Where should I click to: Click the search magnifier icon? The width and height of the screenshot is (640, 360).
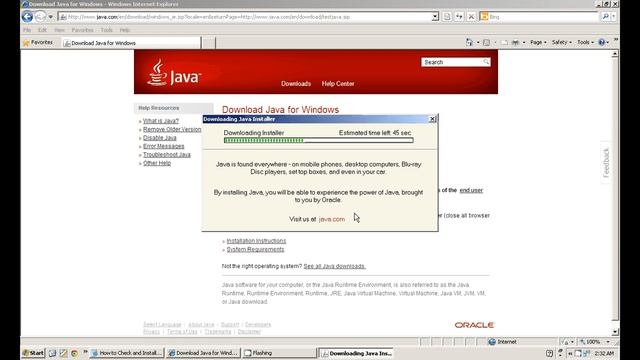pos(605,17)
